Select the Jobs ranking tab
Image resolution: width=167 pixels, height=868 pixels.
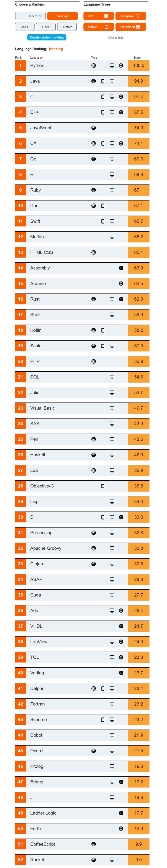tap(25, 27)
